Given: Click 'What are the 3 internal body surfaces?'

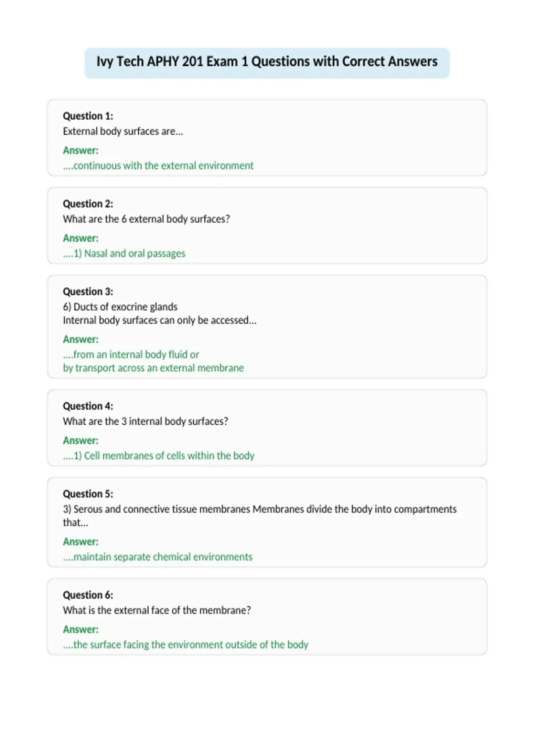Looking at the screenshot, I should (x=146, y=421).
